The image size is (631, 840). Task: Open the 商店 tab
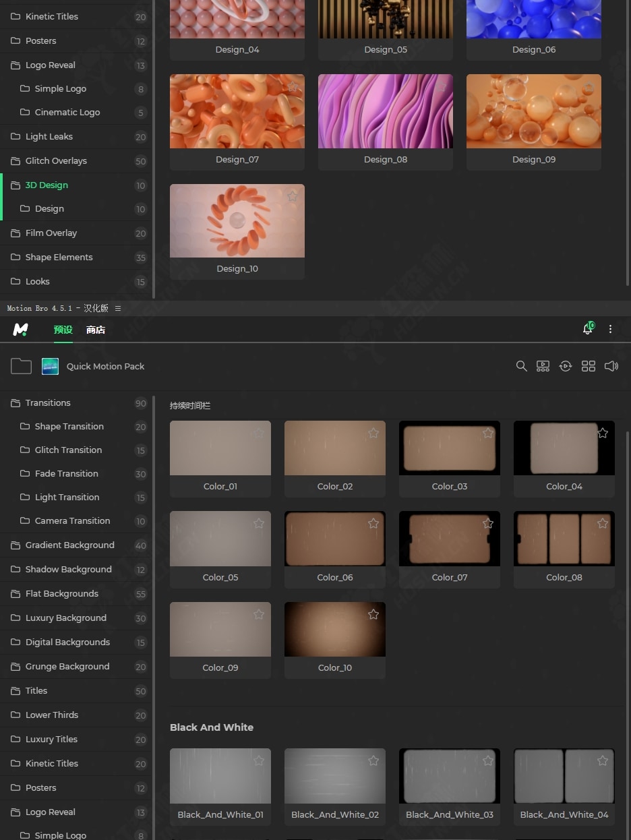point(96,330)
